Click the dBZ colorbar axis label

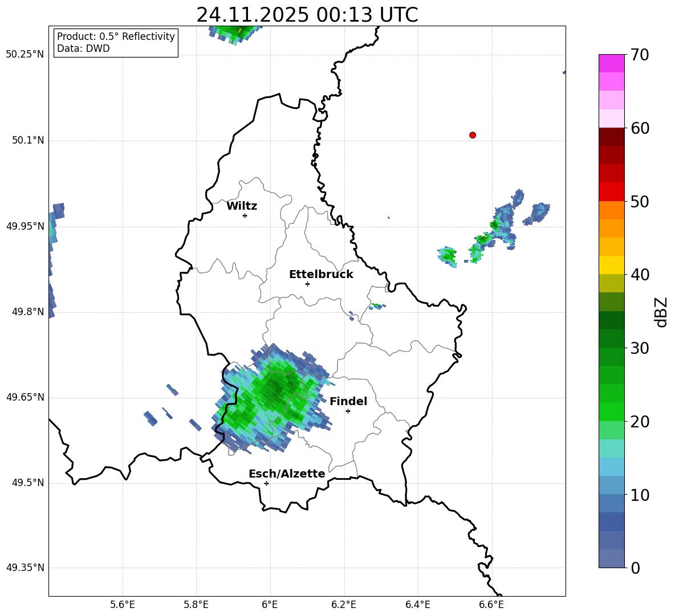click(662, 312)
